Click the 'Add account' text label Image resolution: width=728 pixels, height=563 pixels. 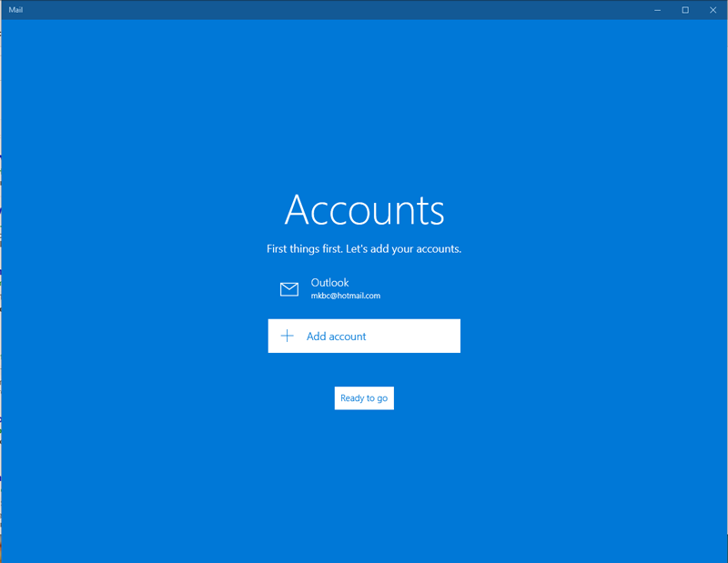click(336, 337)
